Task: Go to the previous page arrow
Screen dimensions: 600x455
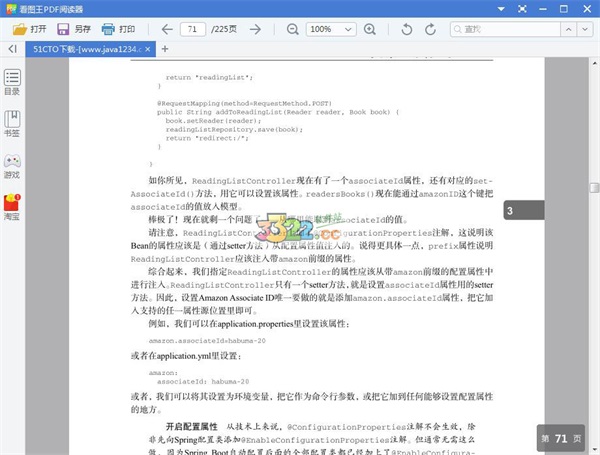Action: pos(167,29)
